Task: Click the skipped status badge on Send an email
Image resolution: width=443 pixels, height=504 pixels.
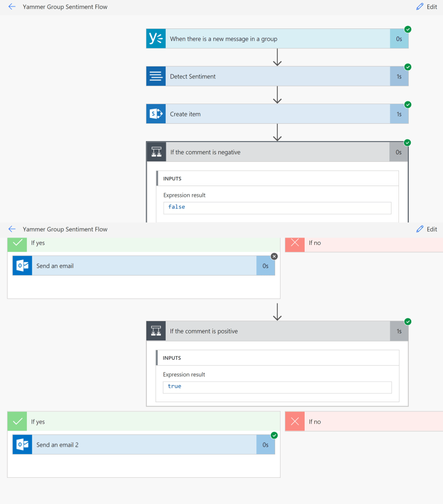Action: click(274, 256)
